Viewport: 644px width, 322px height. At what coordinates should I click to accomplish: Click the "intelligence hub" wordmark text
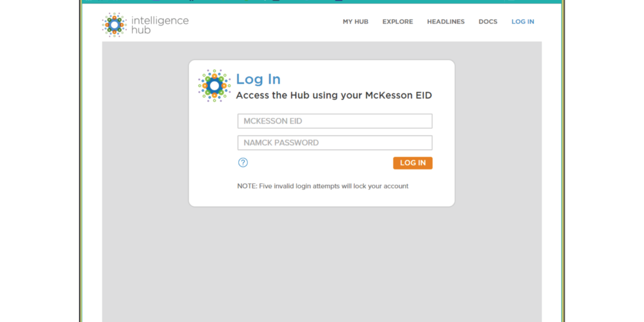tap(160, 25)
